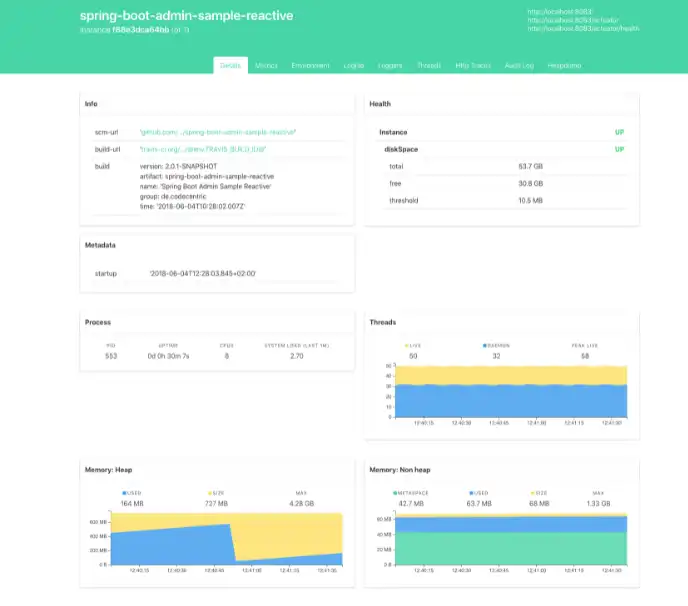Click the uptime value 0d 0h 30m 7s

tap(168, 356)
